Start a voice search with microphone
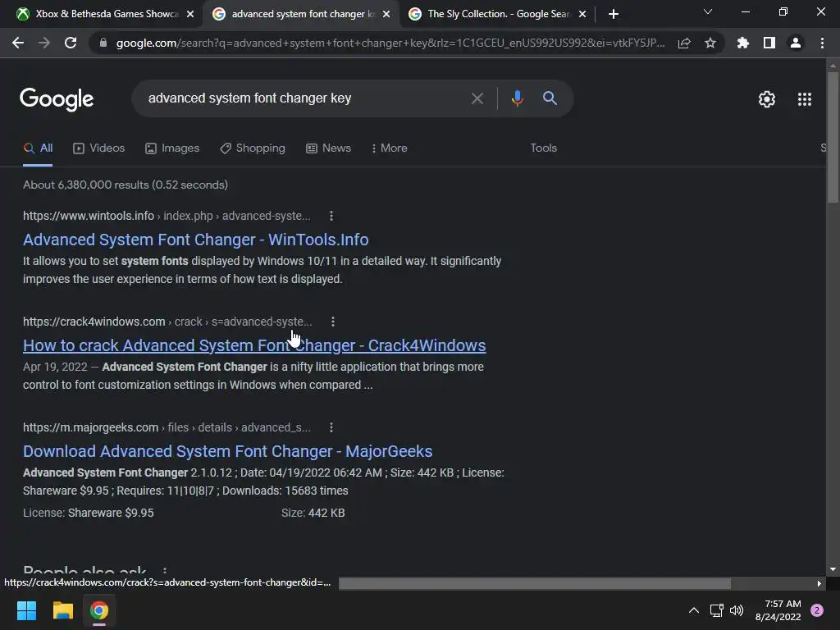This screenshot has width=840, height=630. [x=518, y=98]
